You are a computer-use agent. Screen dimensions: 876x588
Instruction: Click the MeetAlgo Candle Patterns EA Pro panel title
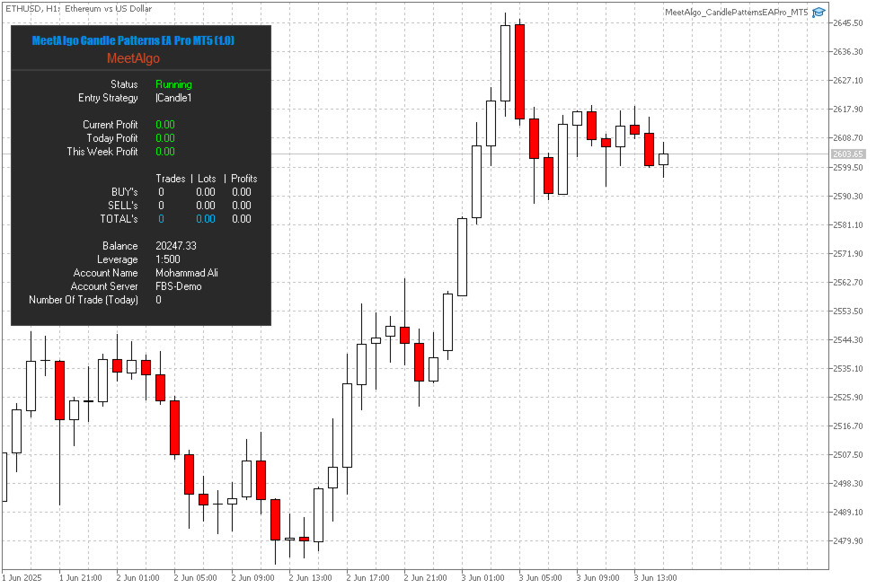pyautogui.click(x=133, y=40)
